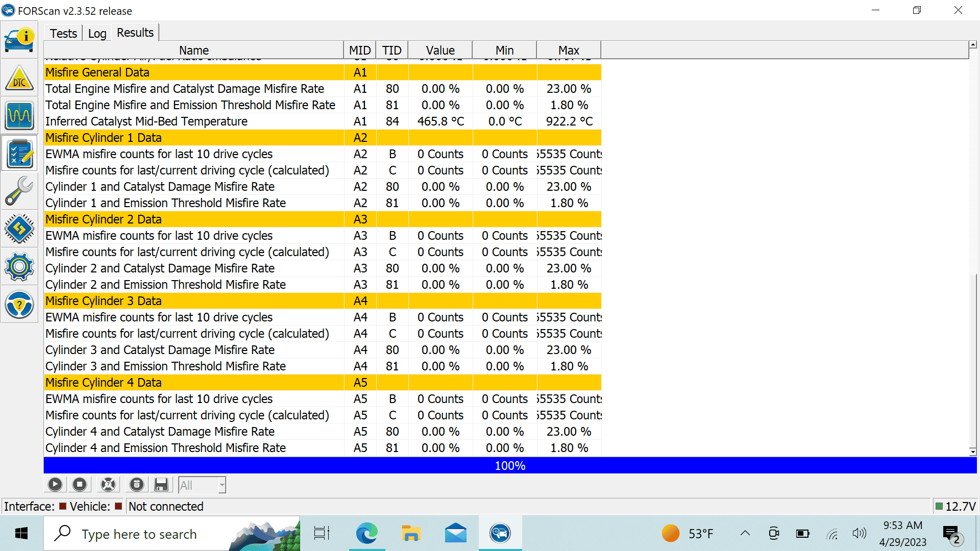The height and width of the screenshot is (551, 980).
Task: Select Cylinder 3 and Catalyst Damage Misfire Rate
Action: coord(323,350)
